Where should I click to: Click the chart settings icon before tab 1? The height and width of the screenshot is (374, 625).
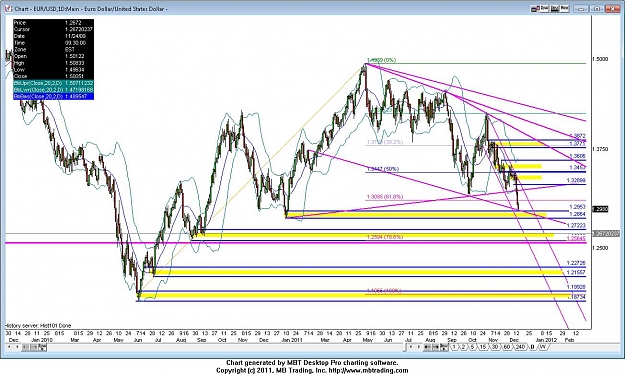click(x=444, y=347)
